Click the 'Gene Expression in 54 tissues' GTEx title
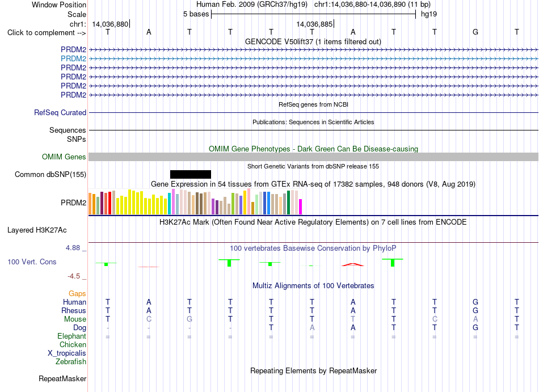 (313, 184)
